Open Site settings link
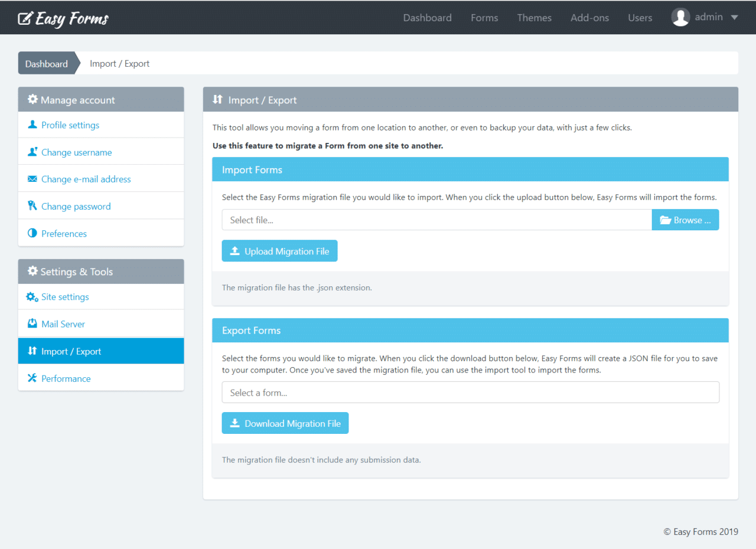This screenshot has height=549, width=756. 65,297
